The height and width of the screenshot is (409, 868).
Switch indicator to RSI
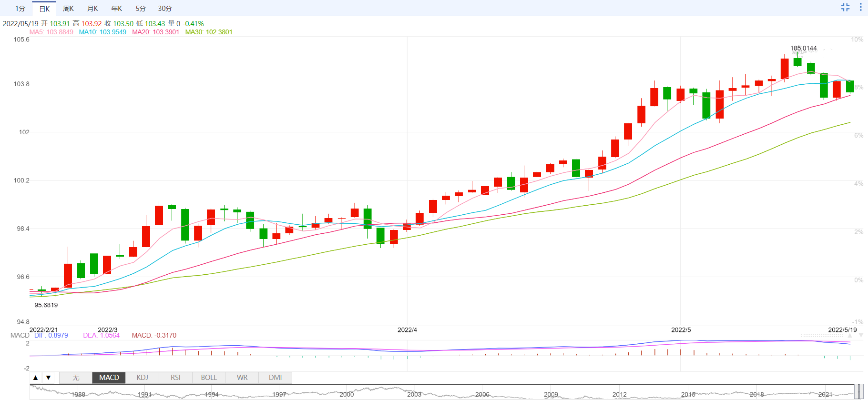tap(175, 378)
